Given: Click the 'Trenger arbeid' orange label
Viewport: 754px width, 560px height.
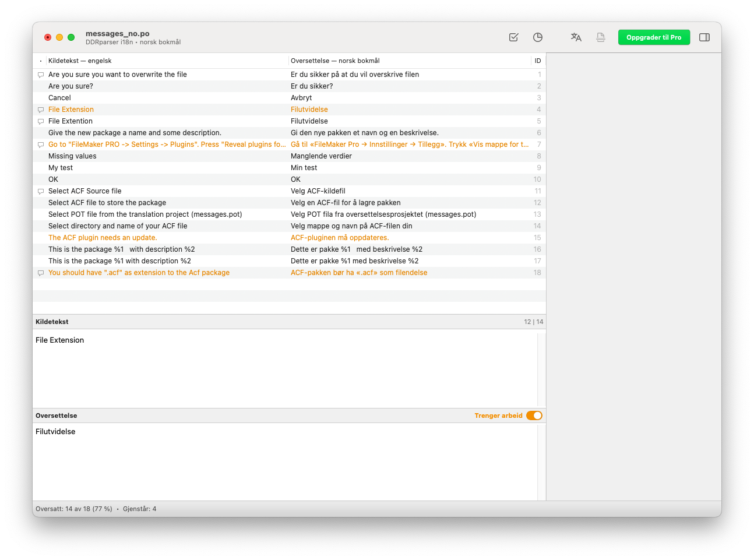Looking at the screenshot, I should pyautogui.click(x=498, y=415).
